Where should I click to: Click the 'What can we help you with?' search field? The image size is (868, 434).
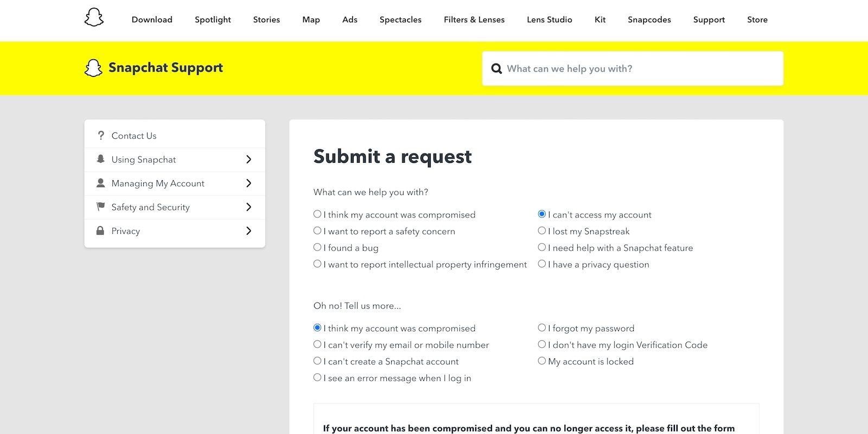click(x=633, y=68)
